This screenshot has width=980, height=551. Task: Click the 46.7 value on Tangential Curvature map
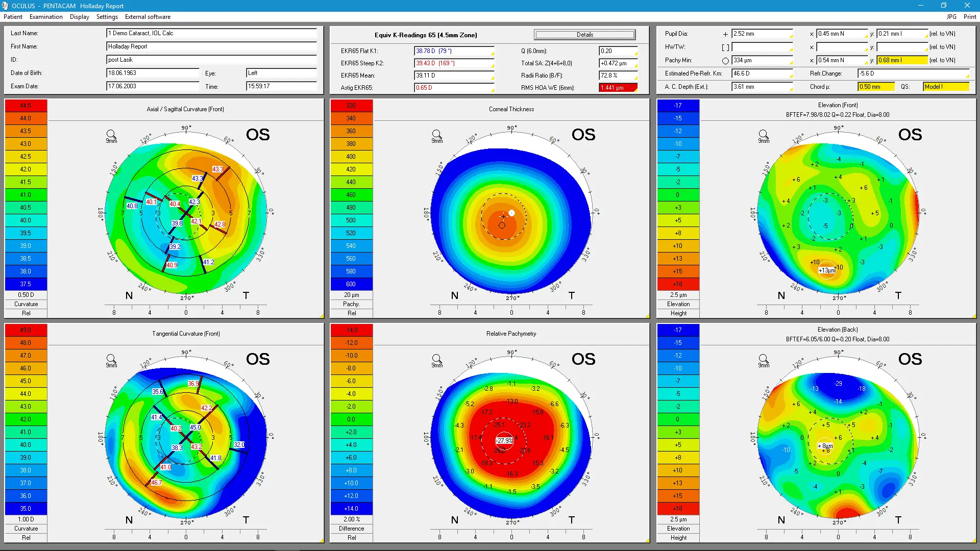156,483
